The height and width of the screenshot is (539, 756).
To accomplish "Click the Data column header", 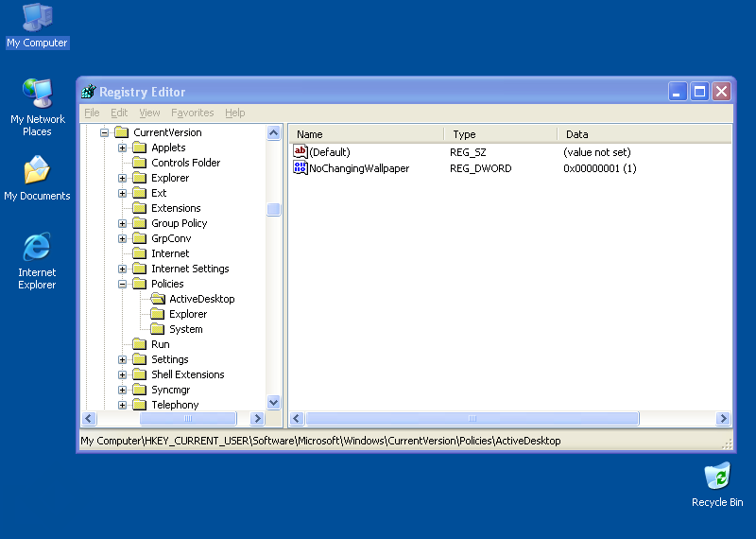I will click(644, 134).
